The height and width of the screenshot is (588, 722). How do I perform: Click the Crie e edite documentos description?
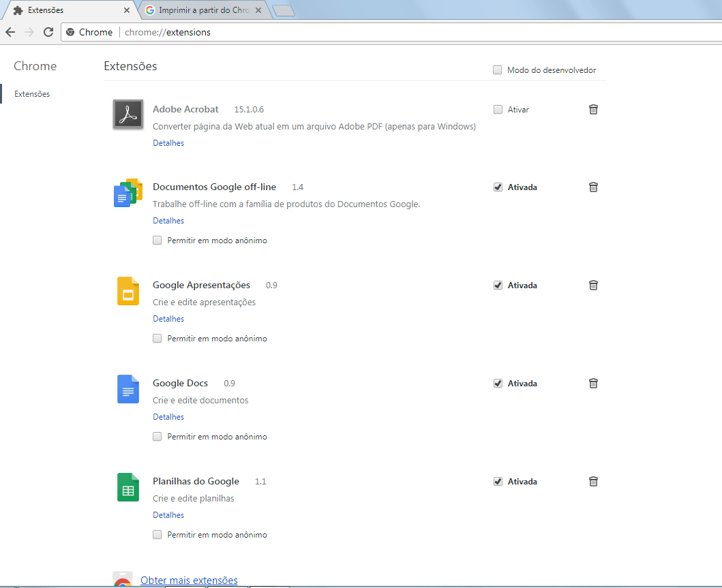[200, 400]
